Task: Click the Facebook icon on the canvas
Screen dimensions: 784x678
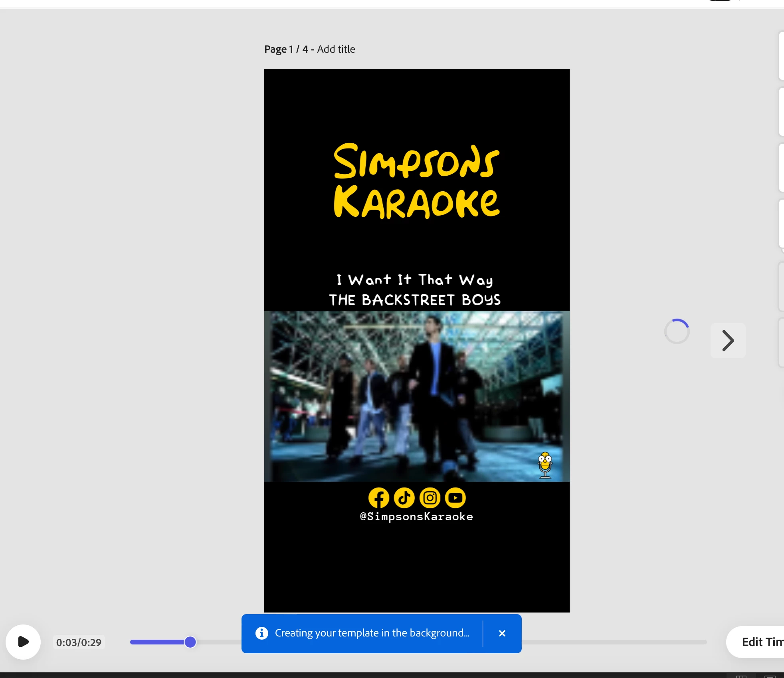Action: (378, 498)
